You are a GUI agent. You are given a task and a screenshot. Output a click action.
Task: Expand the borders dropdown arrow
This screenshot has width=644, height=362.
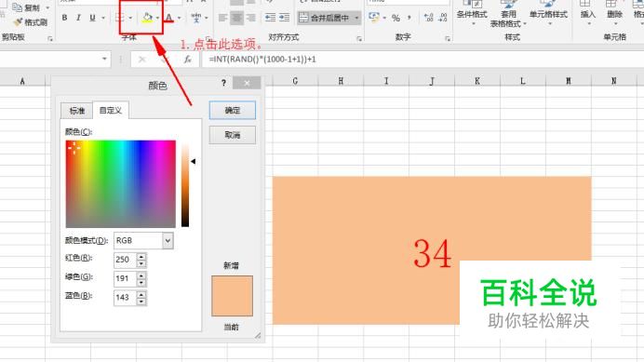point(130,18)
